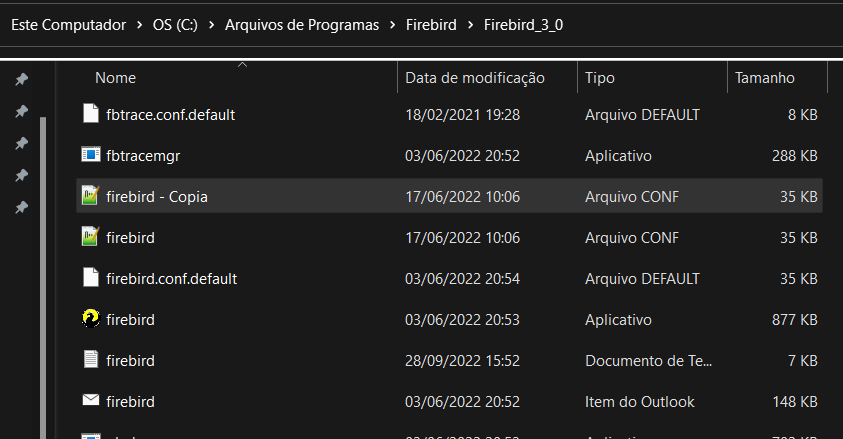This screenshot has height=439, width=843.
Task: Click size '288 KB' cell
Action: pyautogui.click(x=795, y=156)
